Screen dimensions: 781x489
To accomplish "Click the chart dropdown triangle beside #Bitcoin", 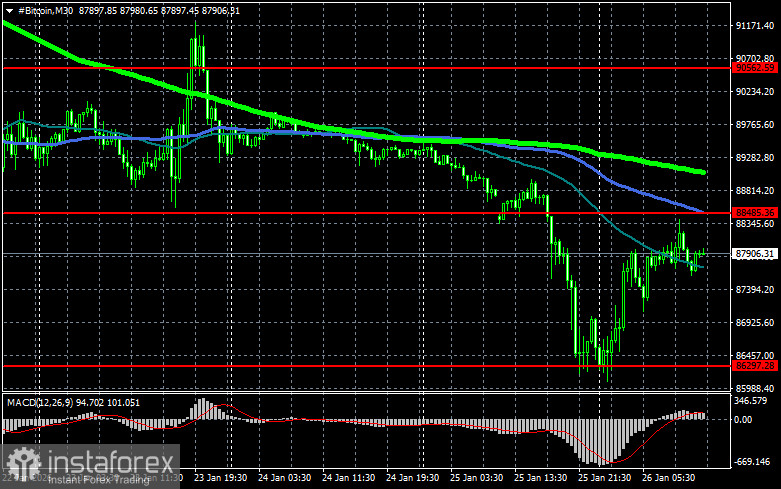I will pos(9,10).
